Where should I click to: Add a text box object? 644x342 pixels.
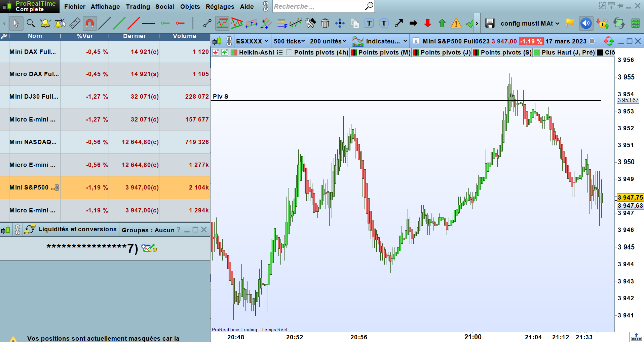pos(369,23)
